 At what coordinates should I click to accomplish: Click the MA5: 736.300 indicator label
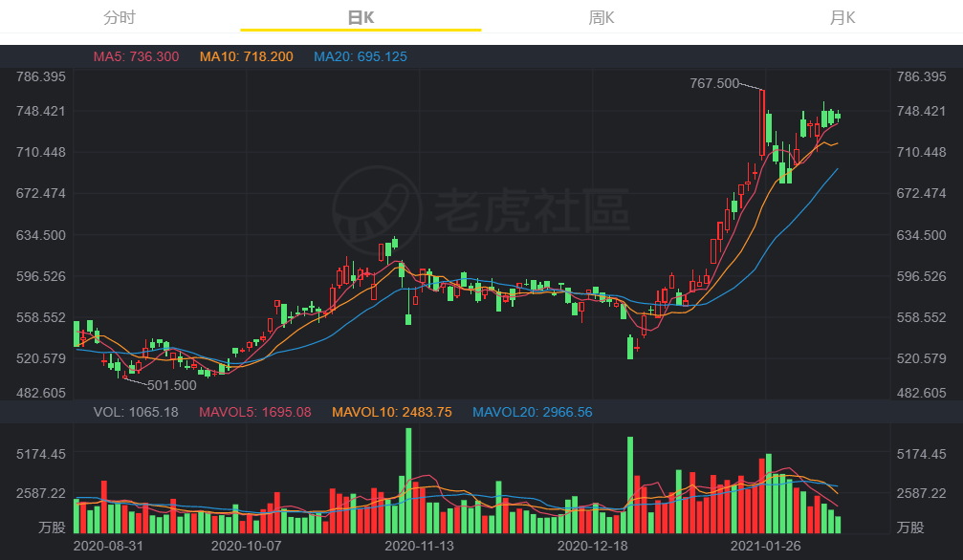point(136,56)
